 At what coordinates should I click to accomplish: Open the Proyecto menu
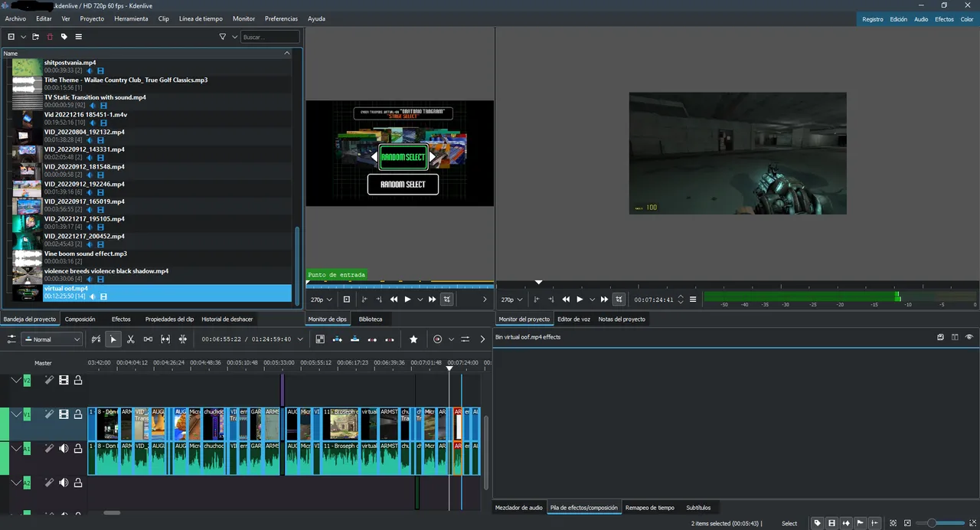point(92,18)
